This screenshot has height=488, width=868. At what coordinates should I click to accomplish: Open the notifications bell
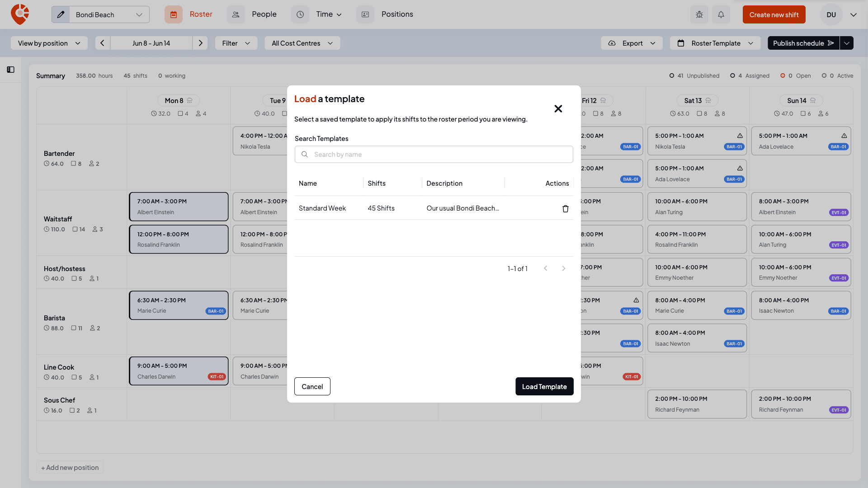point(721,14)
